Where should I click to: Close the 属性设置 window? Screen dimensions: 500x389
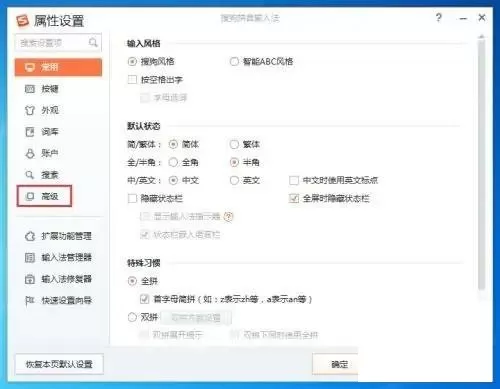click(482, 18)
